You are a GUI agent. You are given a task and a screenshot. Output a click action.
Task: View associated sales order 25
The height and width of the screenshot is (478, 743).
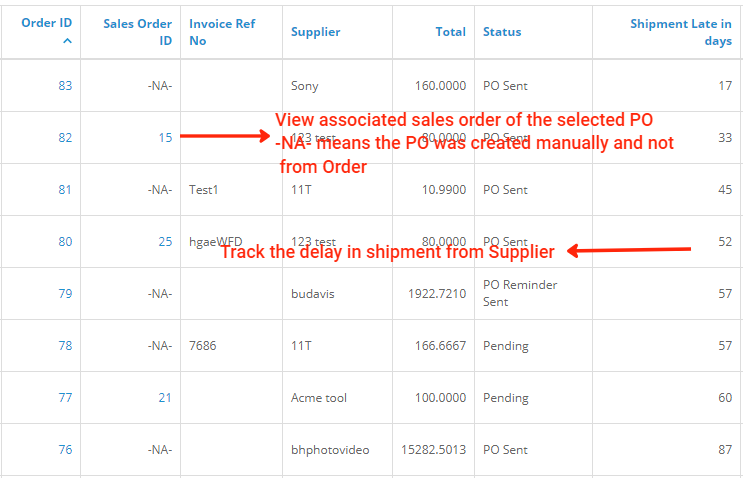click(x=165, y=242)
